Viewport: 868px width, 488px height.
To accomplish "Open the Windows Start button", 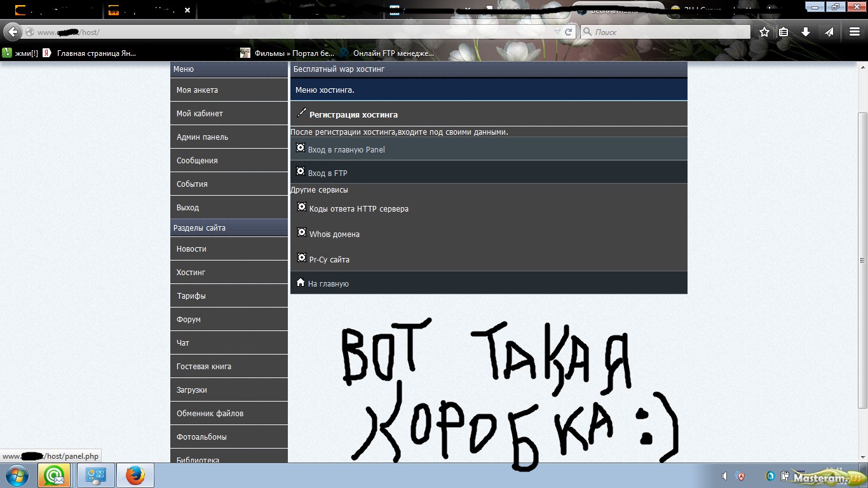I will click(x=17, y=475).
